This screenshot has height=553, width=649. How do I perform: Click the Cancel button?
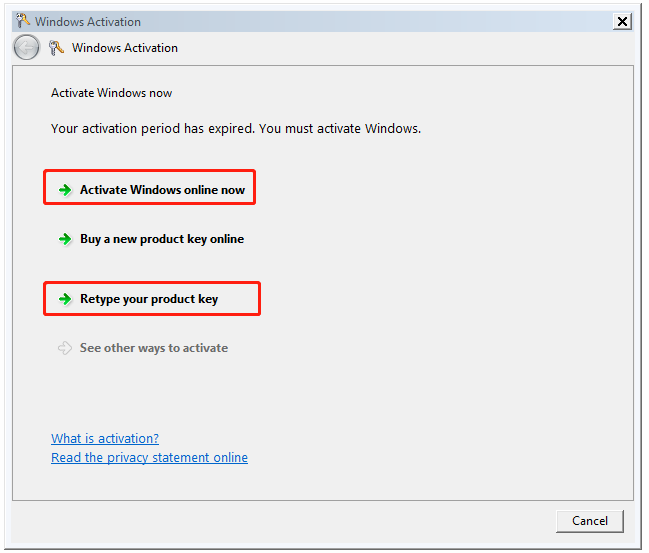[x=590, y=521]
